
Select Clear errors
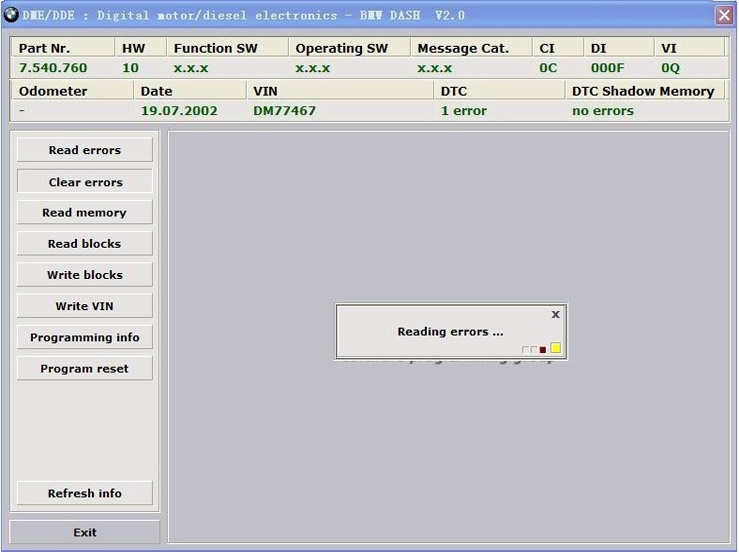[x=85, y=182]
